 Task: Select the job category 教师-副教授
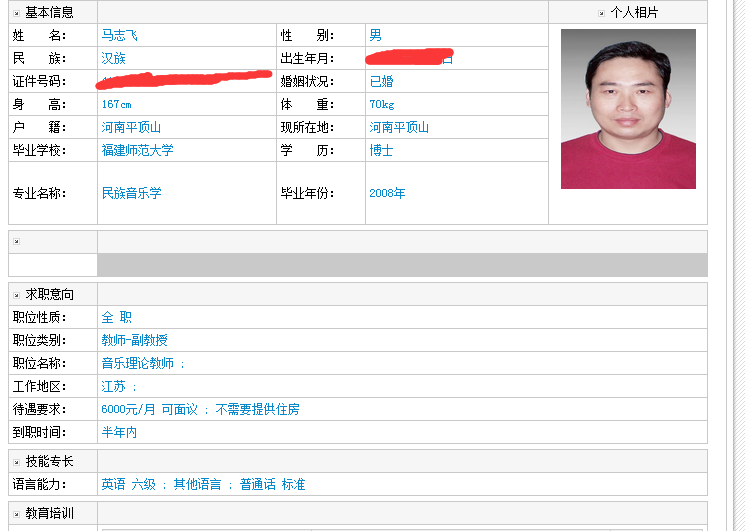134,340
